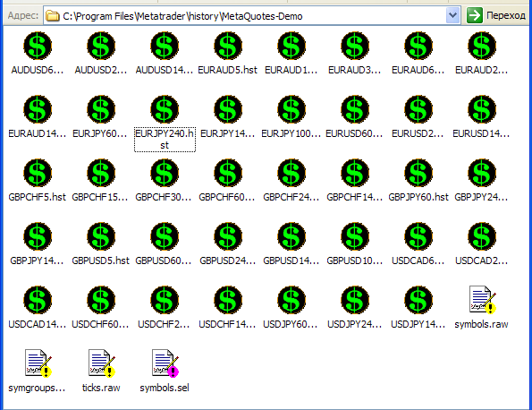532x410 pixels.
Task: Select the AUDUSD2... file icon
Action: tap(101, 46)
